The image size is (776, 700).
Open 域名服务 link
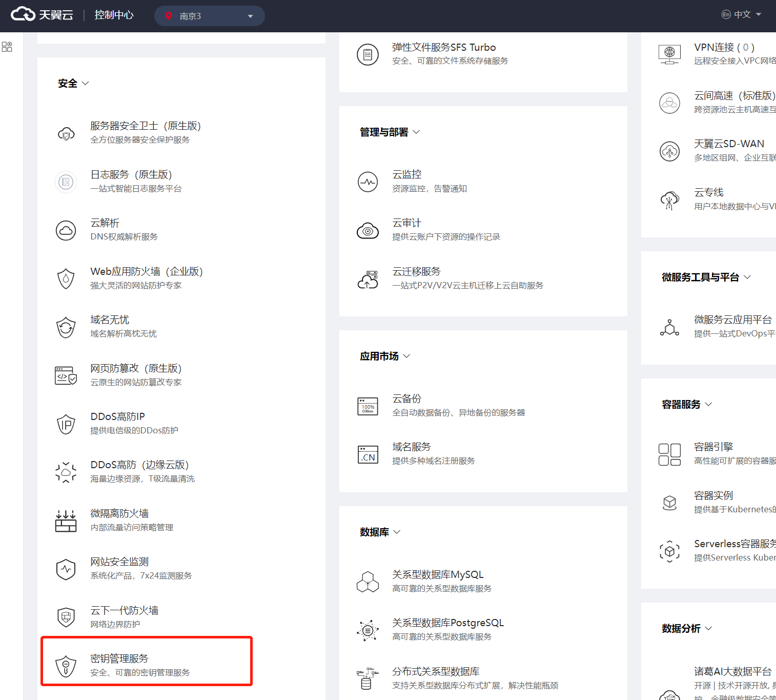[412, 447]
